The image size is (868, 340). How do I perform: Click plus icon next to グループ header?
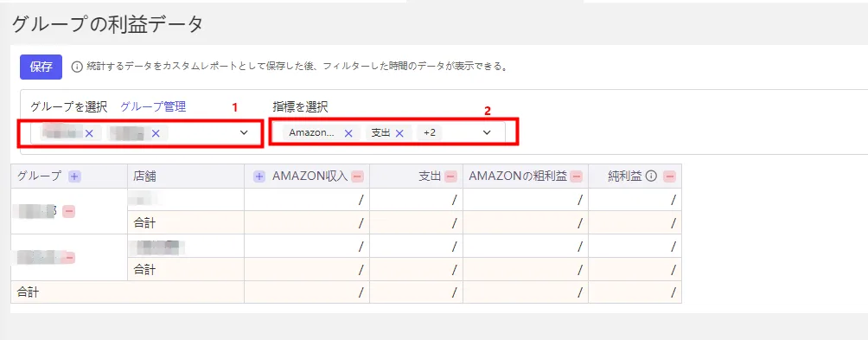point(74,176)
